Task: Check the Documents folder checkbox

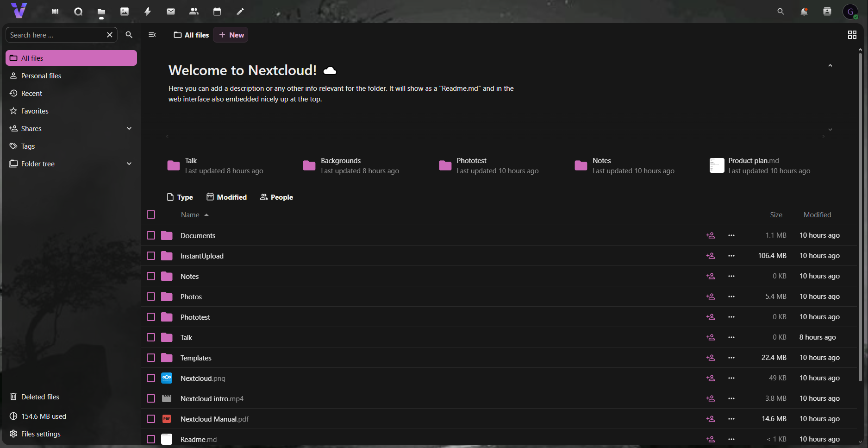Action: (151, 235)
